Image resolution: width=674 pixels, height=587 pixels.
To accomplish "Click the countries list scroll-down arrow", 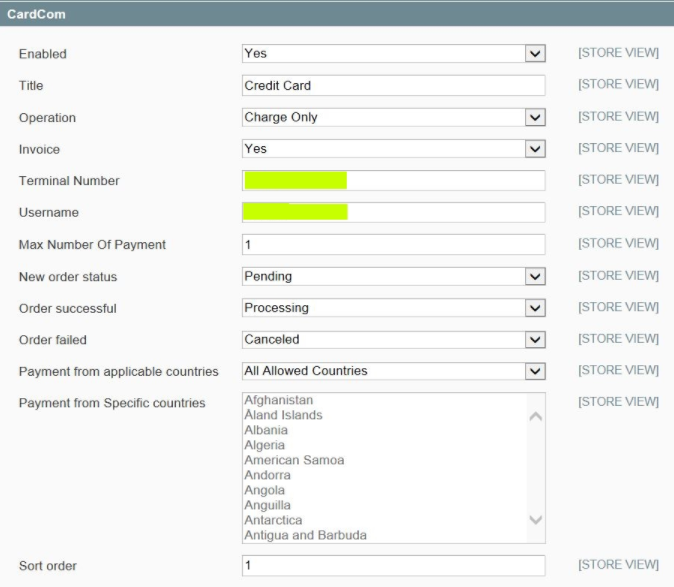I will (536, 520).
